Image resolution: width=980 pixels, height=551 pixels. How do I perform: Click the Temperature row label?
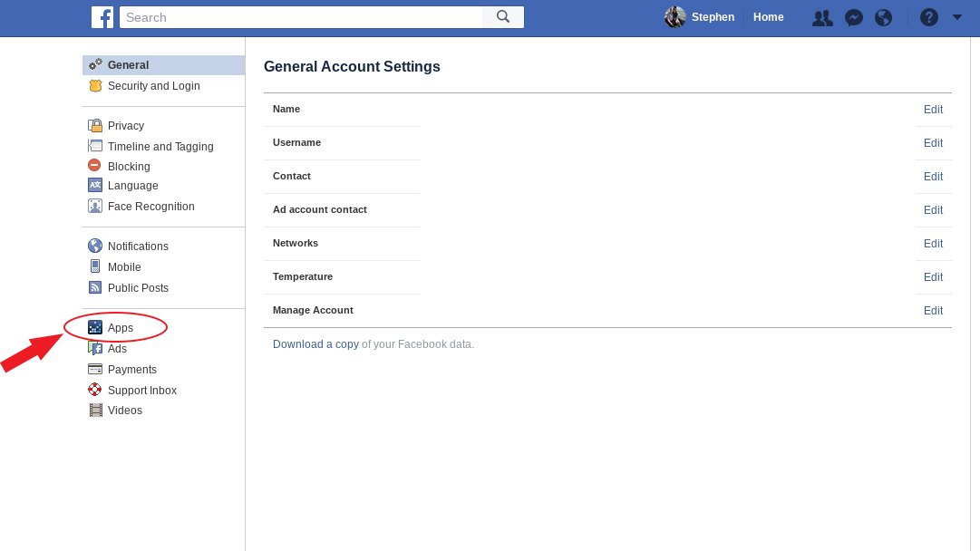pyautogui.click(x=303, y=276)
